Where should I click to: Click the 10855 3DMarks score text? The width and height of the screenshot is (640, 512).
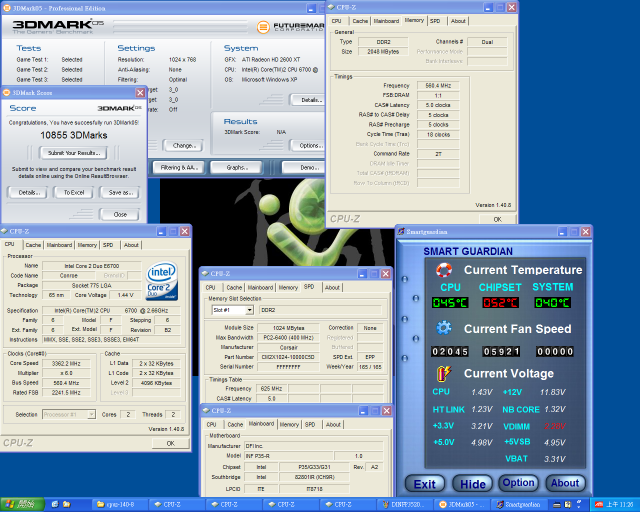click(74, 135)
